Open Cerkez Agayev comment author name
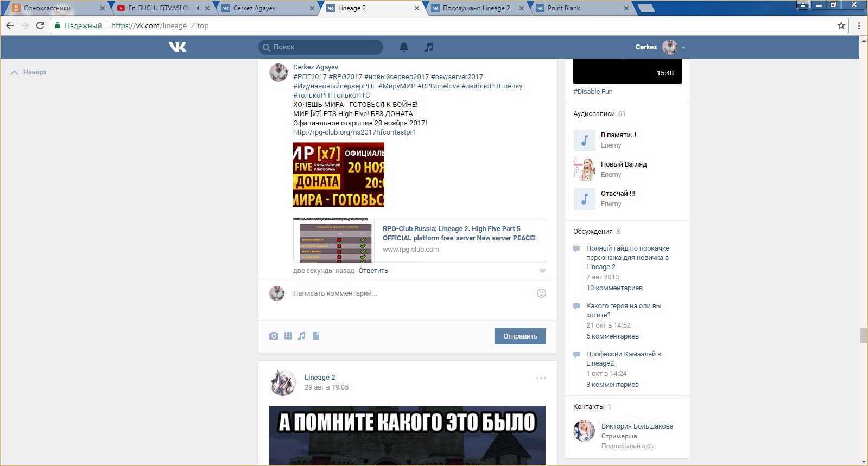Image resolution: width=868 pixels, height=466 pixels. coord(315,67)
